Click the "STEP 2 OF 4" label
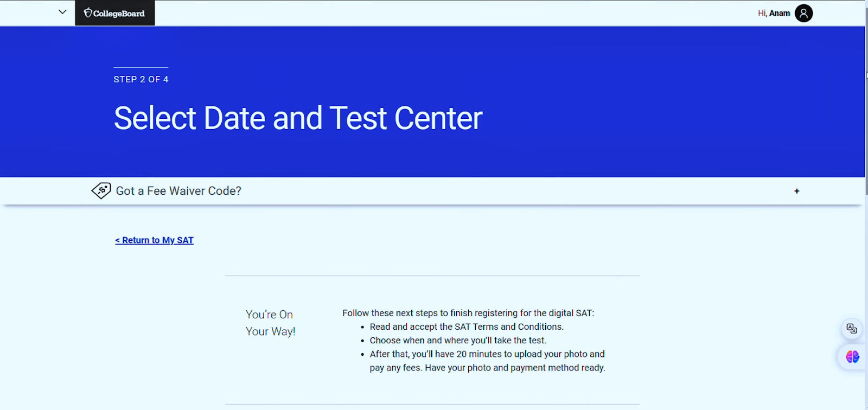This screenshot has height=410, width=868. pyautogui.click(x=141, y=79)
